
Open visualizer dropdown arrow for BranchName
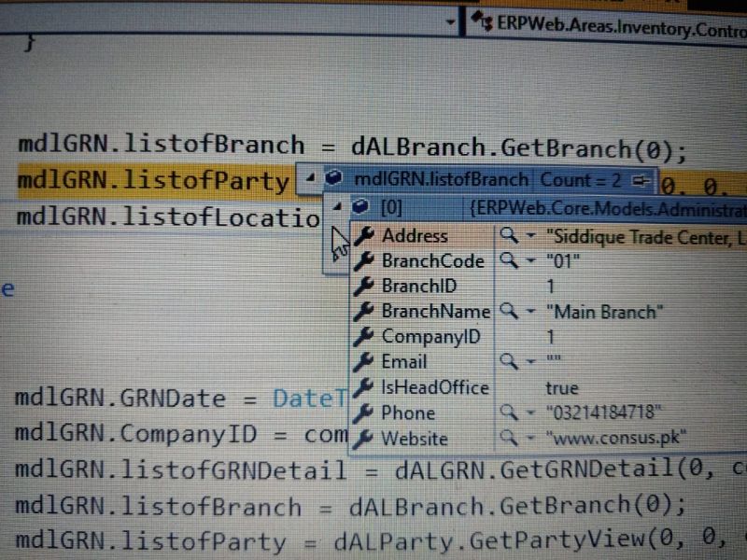click(x=530, y=312)
